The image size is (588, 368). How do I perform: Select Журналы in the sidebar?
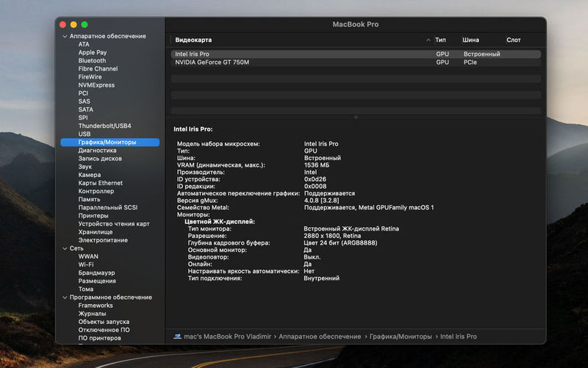[92, 314]
